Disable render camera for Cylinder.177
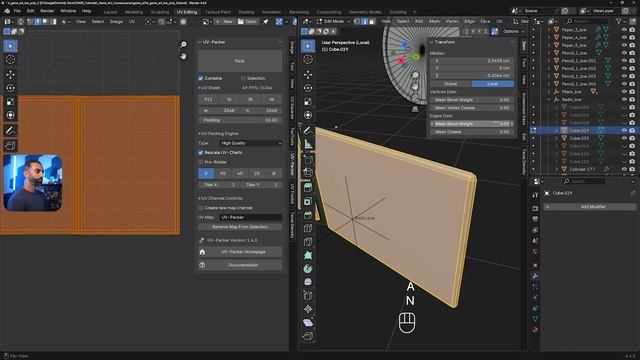This screenshot has height=360, width=640. click(632, 169)
